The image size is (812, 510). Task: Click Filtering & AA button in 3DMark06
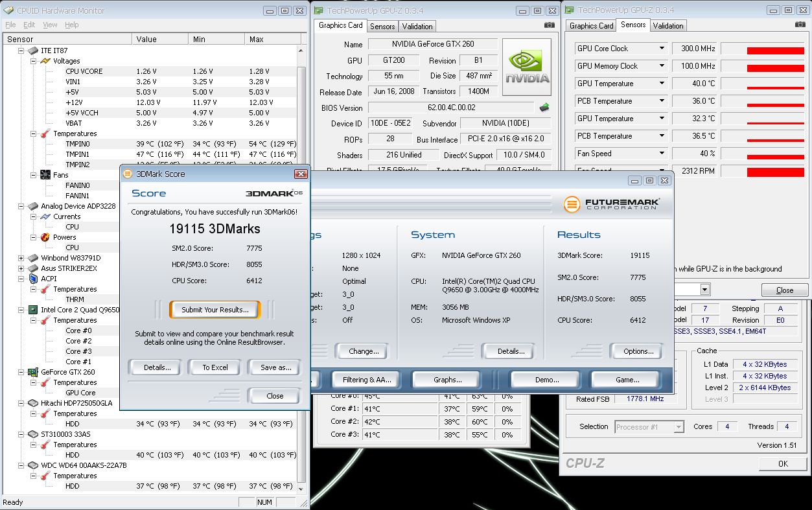click(x=367, y=380)
